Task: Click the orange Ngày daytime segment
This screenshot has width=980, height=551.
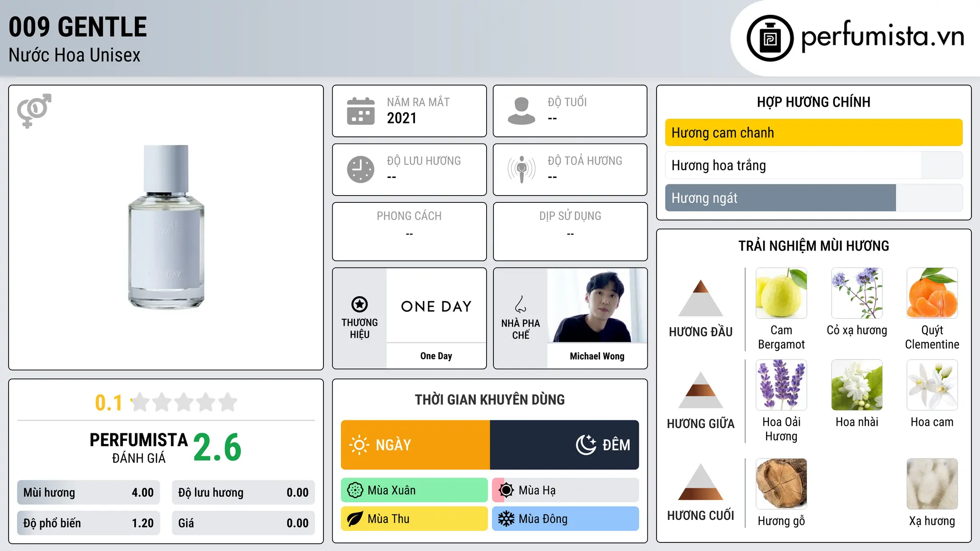Action: (x=415, y=445)
